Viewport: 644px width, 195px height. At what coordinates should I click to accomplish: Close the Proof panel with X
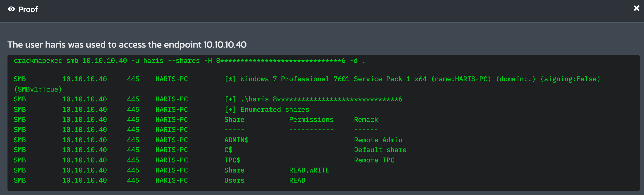pos(636,8)
